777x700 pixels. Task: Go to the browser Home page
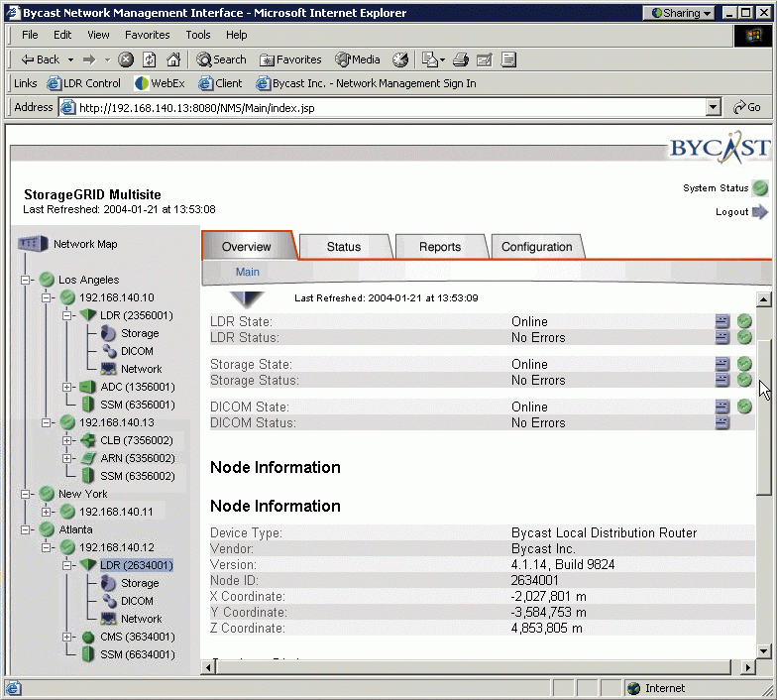pyautogui.click(x=172, y=59)
